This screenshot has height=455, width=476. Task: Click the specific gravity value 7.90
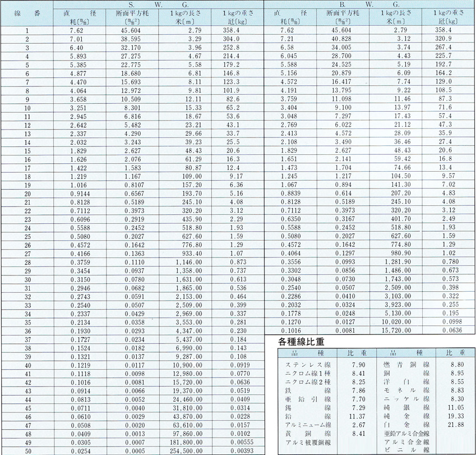tap(358, 365)
